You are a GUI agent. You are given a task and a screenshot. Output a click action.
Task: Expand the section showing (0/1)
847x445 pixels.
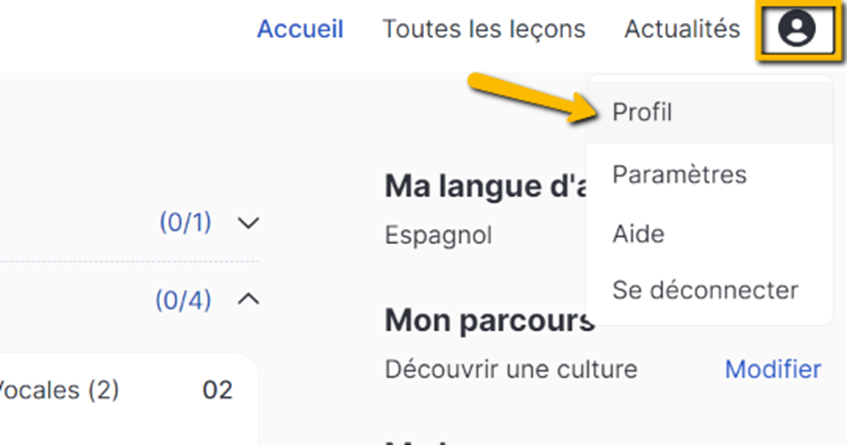pyautogui.click(x=248, y=222)
